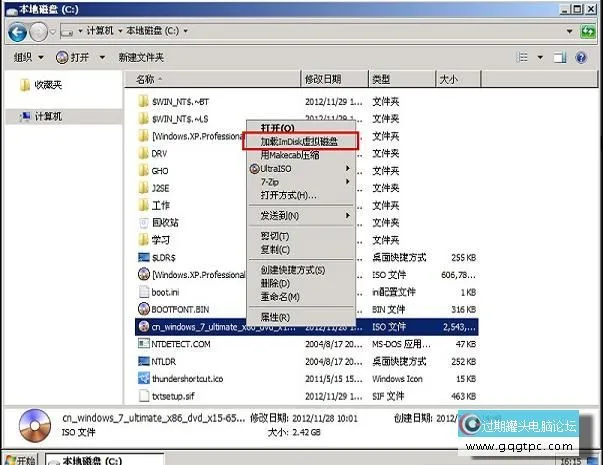Choose 剪切(T) in context menu
Viewport: 603px width, 465px height.
[x=301, y=236]
